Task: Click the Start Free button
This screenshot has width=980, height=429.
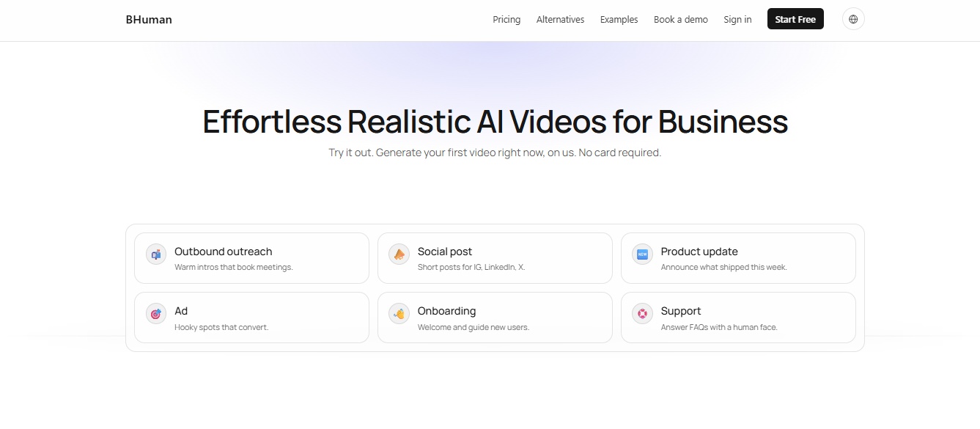Action: (x=795, y=19)
